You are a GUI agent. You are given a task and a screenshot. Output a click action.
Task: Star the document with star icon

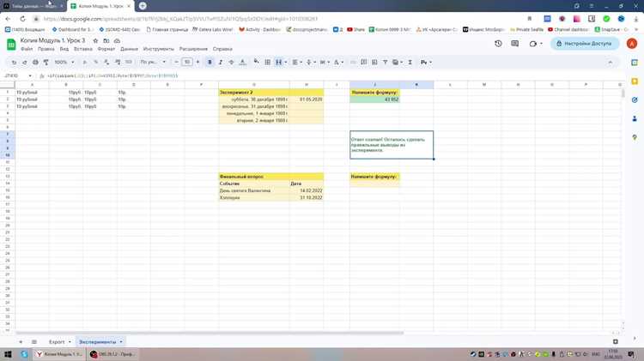pyautogui.click(x=95, y=40)
